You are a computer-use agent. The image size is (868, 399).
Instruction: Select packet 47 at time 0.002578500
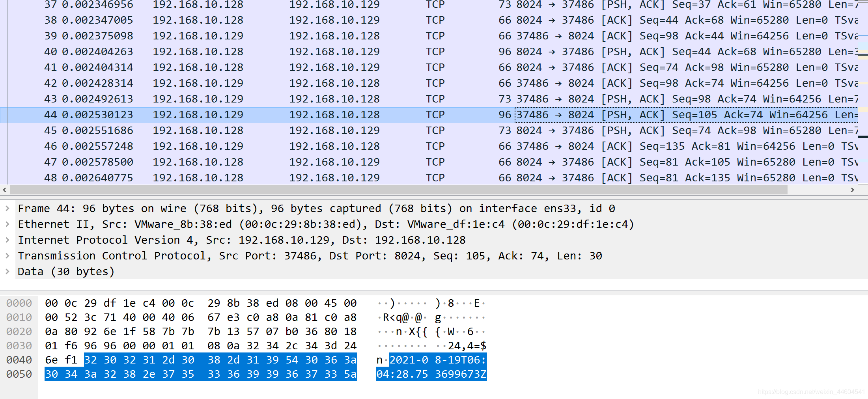click(x=429, y=162)
